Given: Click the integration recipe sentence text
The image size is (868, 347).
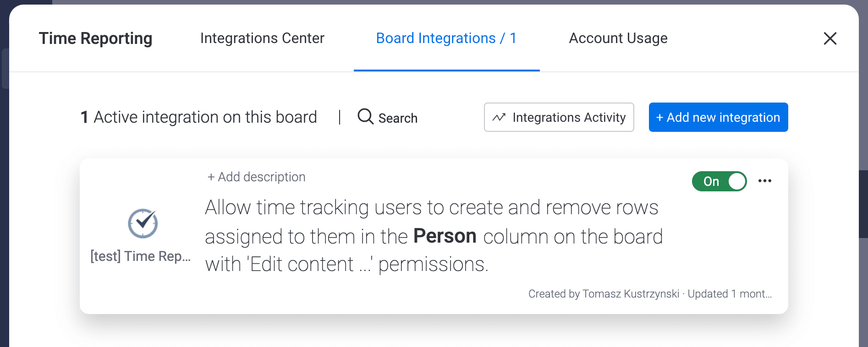Looking at the screenshot, I should click(x=434, y=236).
